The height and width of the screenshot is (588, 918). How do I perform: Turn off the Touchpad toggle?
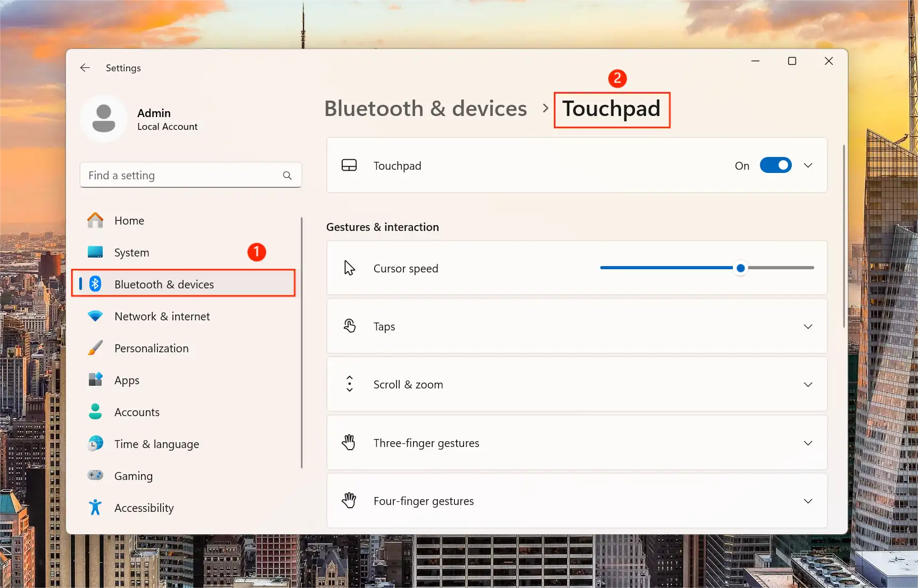pyautogui.click(x=775, y=165)
